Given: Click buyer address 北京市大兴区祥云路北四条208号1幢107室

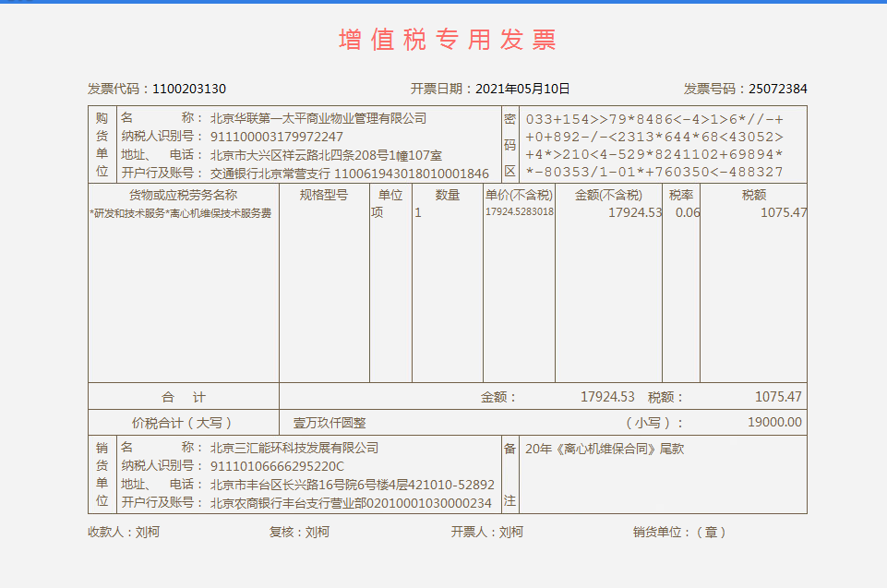Looking at the screenshot, I should [326, 155].
